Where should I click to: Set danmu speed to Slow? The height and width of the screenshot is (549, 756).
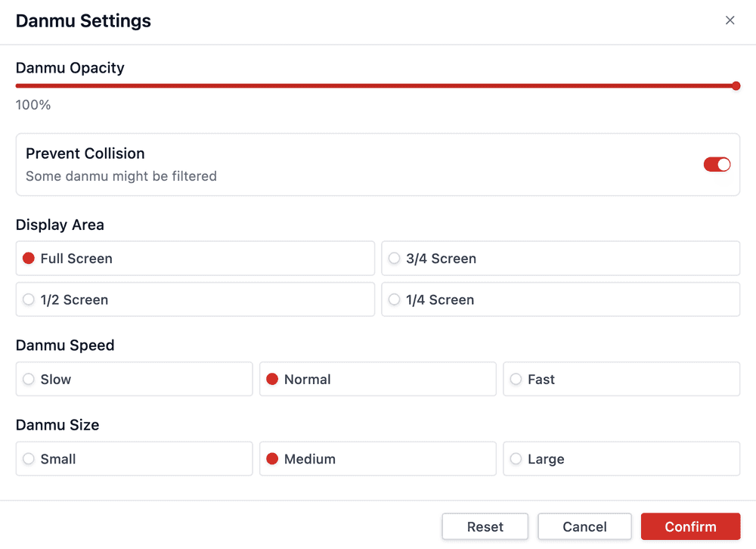point(134,379)
